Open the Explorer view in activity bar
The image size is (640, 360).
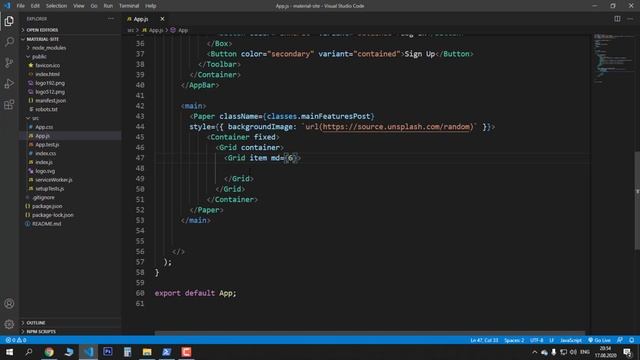point(9,21)
